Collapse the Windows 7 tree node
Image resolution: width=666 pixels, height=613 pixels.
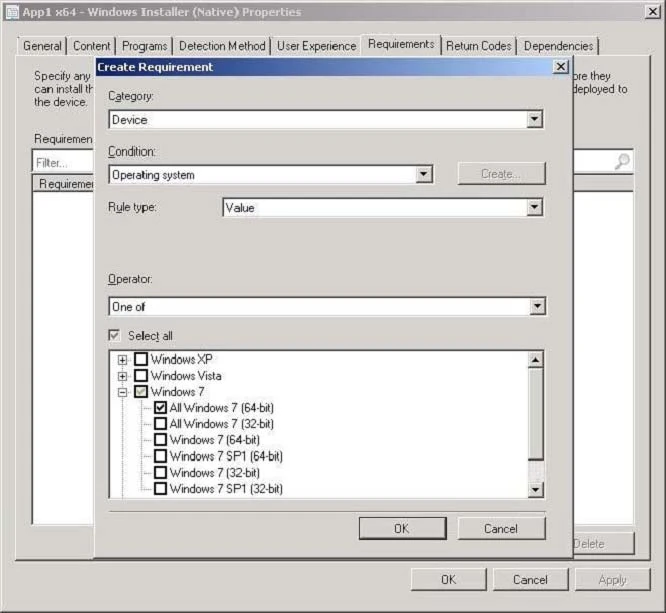(x=123, y=392)
